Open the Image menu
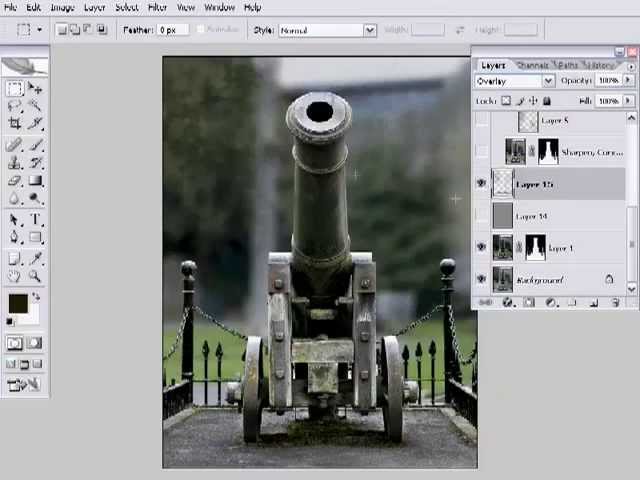The image size is (640, 480). click(62, 7)
